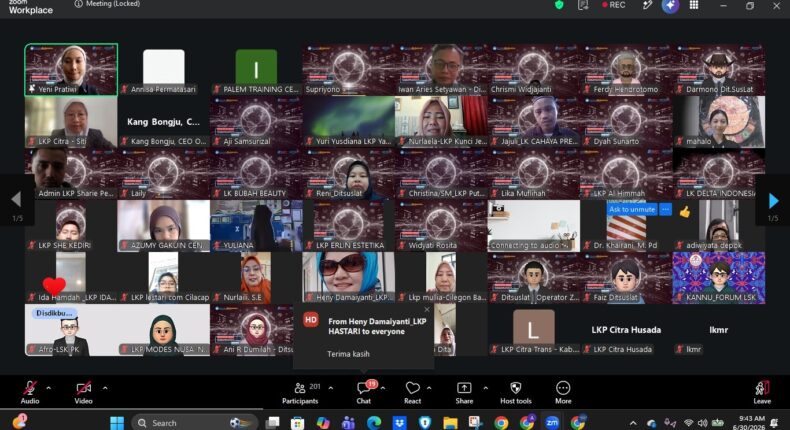
Task: Open the apps grid icon in title bar
Action: 694,5
